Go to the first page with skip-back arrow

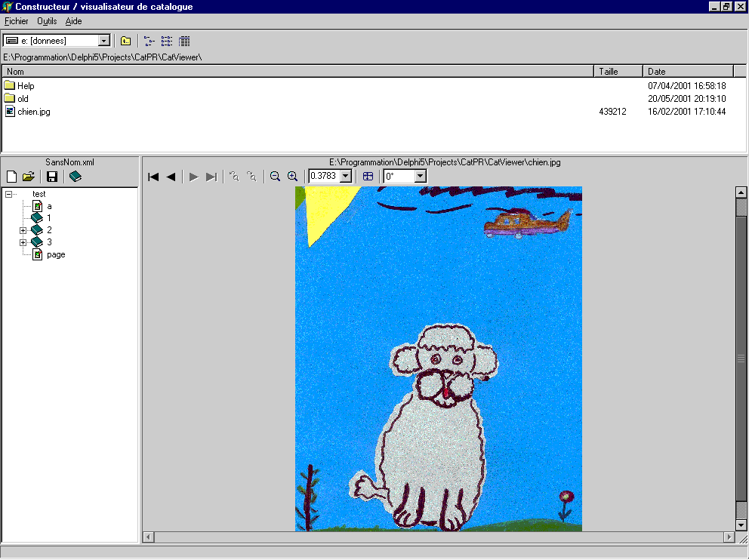[153, 177]
